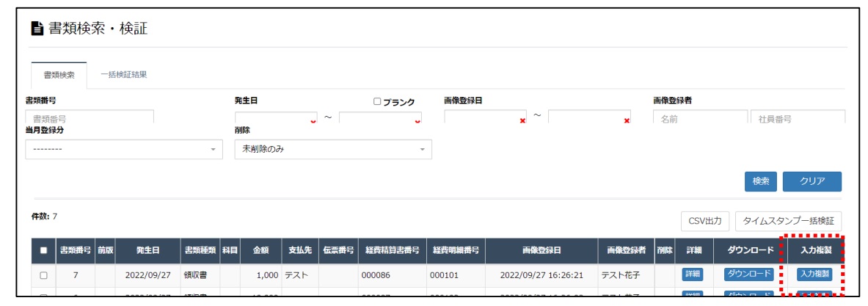Image resolution: width=868 pixels, height=306 pixels.
Task: Click the 画像登録日 end date field
Action: (590, 117)
